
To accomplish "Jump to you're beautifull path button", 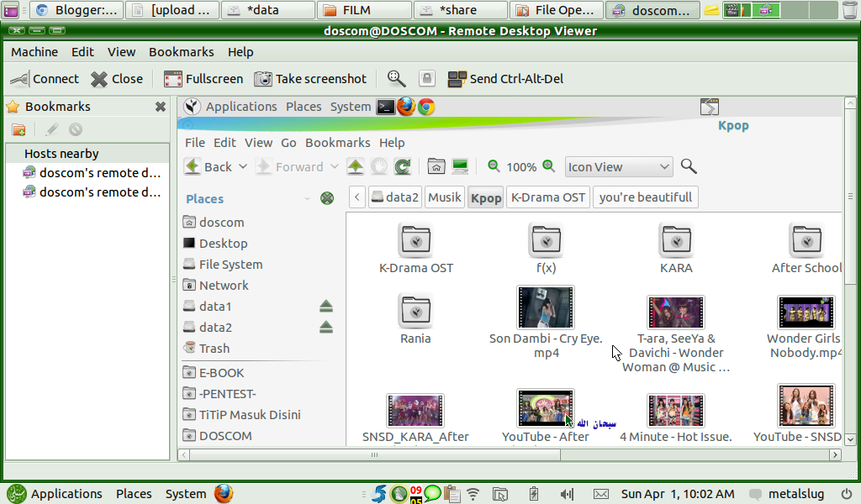I will pos(646,197).
